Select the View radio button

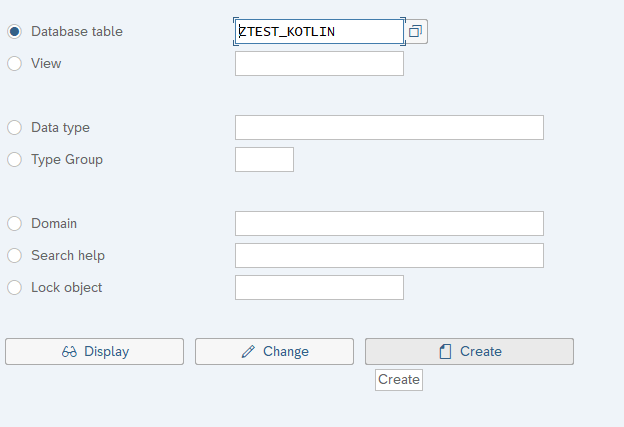(14, 63)
